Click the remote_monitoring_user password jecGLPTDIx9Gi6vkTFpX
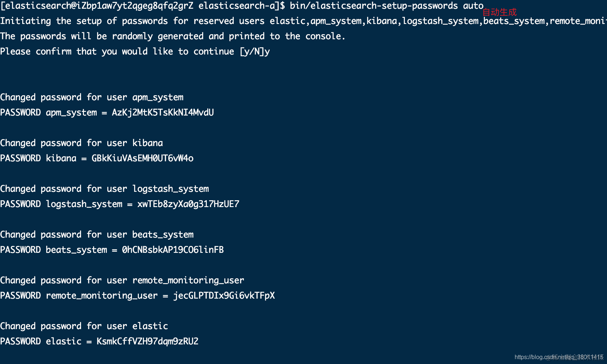 click(224, 296)
